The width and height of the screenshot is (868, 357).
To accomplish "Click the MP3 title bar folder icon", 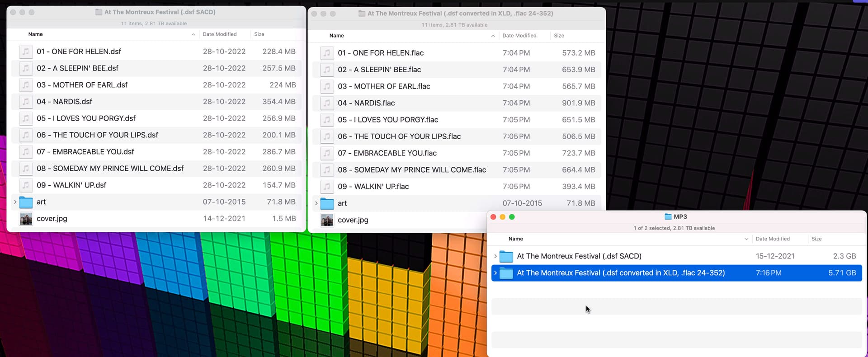I will (x=668, y=217).
